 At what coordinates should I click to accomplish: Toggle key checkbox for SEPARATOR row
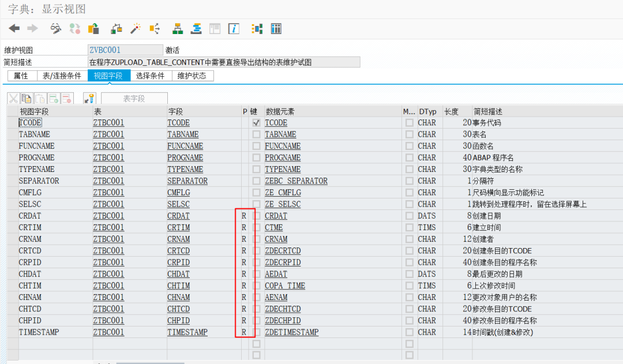(x=256, y=181)
